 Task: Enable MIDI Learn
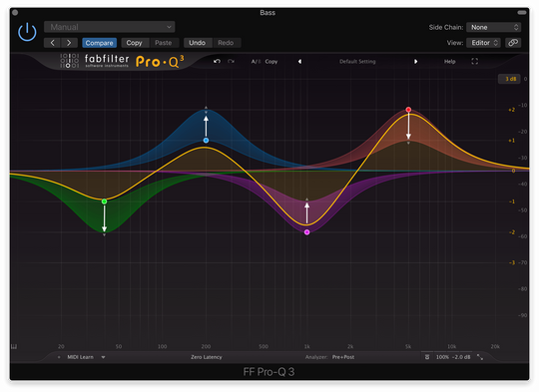(x=80, y=357)
